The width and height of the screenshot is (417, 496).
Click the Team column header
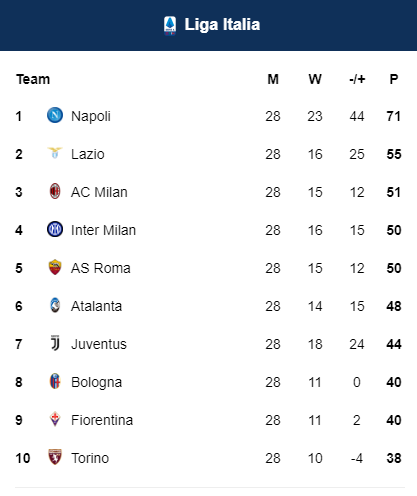33,79
